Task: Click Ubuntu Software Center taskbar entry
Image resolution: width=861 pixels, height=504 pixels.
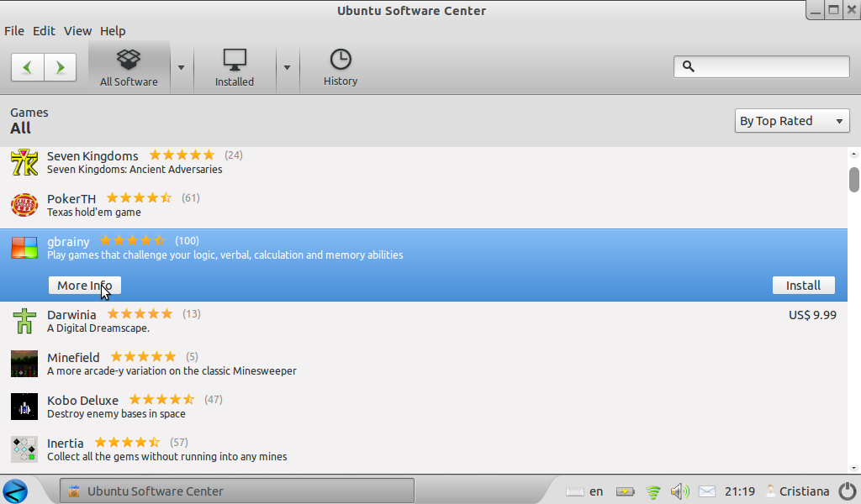Action: [x=236, y=491]
